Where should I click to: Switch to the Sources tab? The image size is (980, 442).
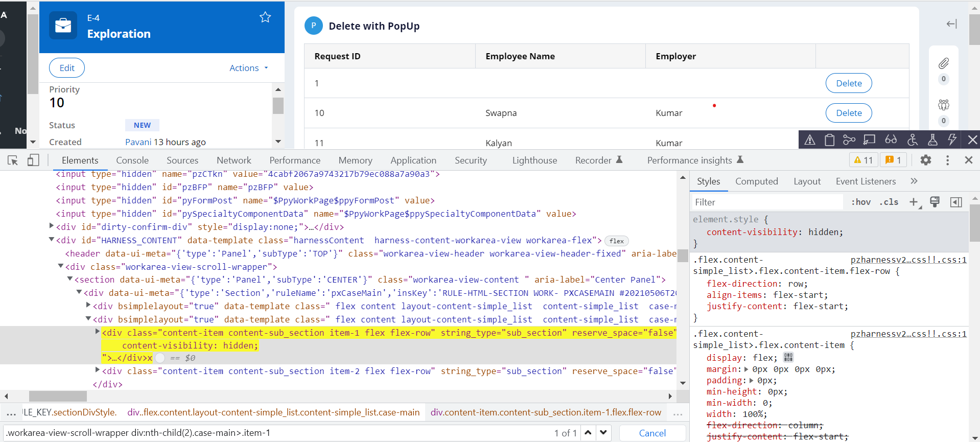[x=182, y=160]
